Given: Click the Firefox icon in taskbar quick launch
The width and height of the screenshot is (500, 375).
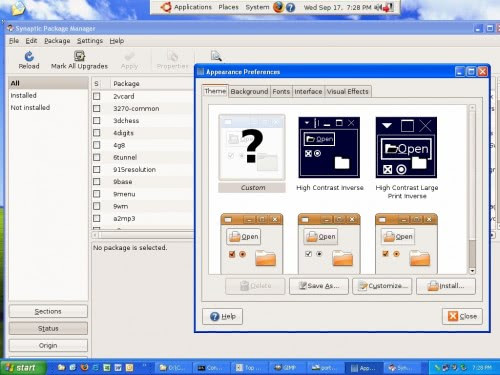Looking at the screenshot, I should 84,367.
